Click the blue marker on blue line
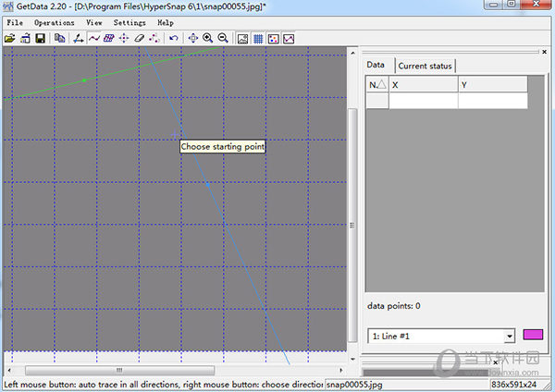Screen dimensions: 555x392 (x=208, y=184)
